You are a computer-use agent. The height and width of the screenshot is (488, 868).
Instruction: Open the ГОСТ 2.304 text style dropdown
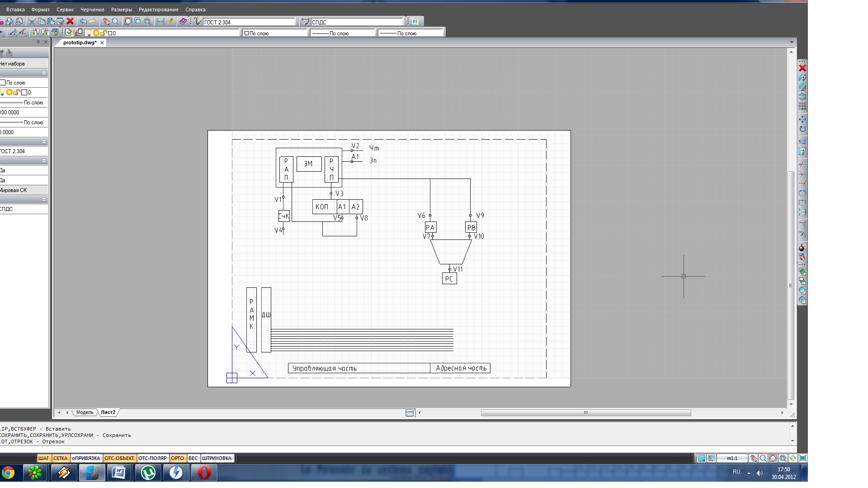[x=249, y=22]
